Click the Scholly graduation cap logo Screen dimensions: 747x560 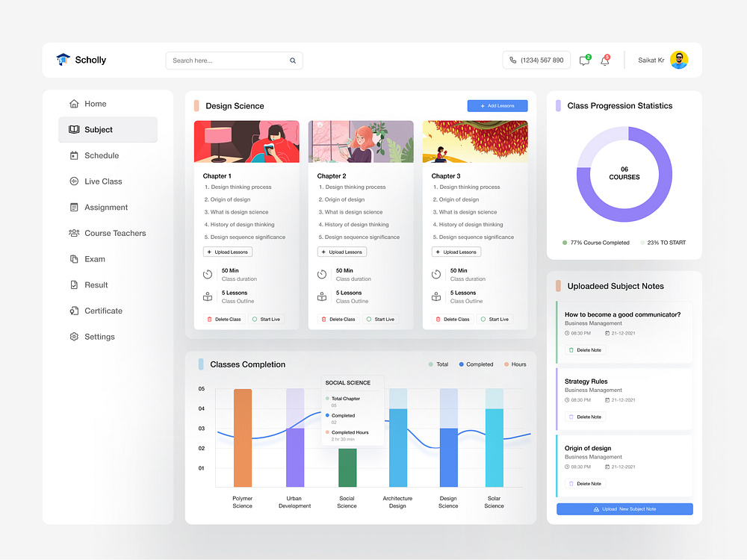(x=63, y=59)
